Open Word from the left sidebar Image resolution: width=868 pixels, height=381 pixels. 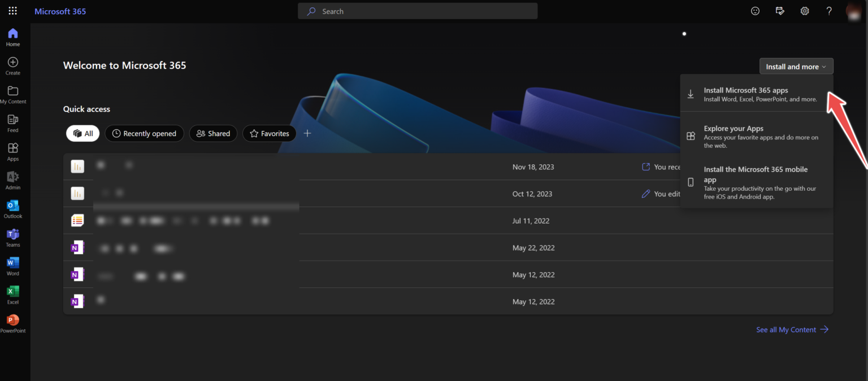point(12,265)
